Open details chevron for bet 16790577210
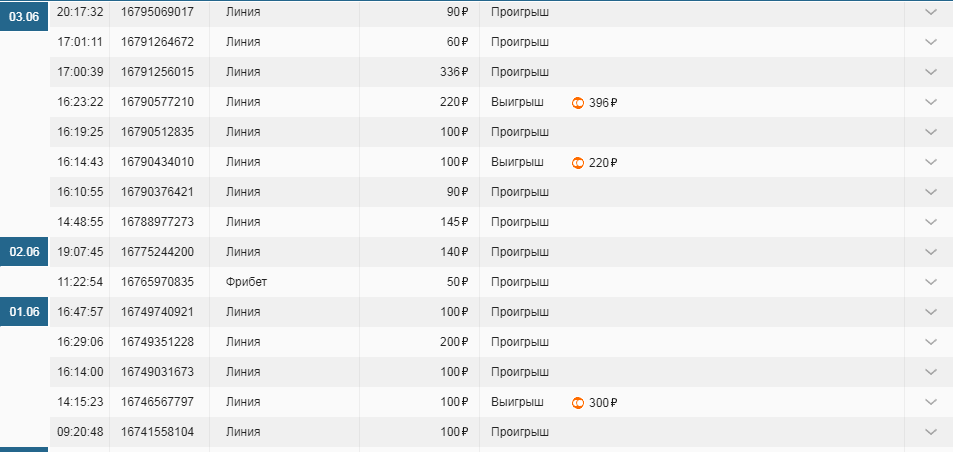Viewport: 953px width, 452px height. (931, 102)
